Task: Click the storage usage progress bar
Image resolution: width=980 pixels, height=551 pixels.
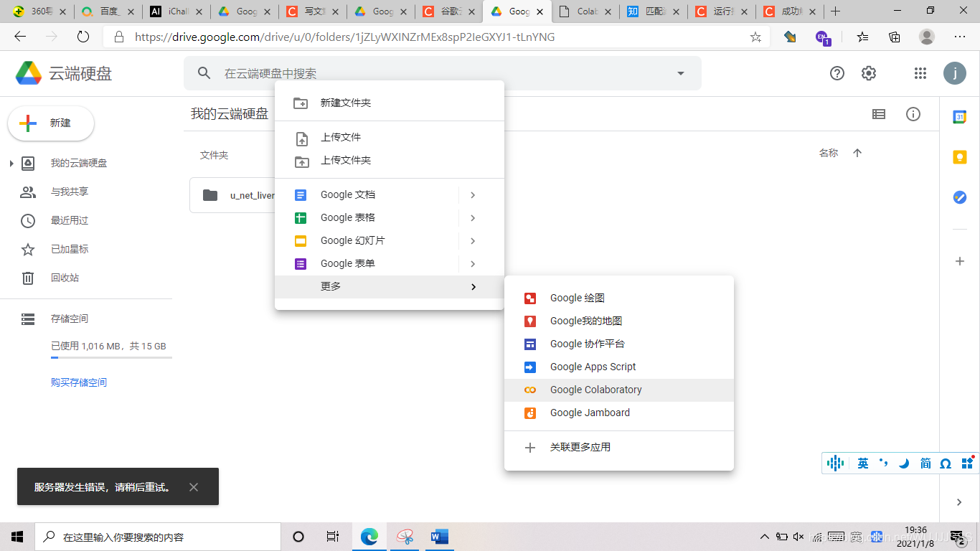Action: pos(111,357)
